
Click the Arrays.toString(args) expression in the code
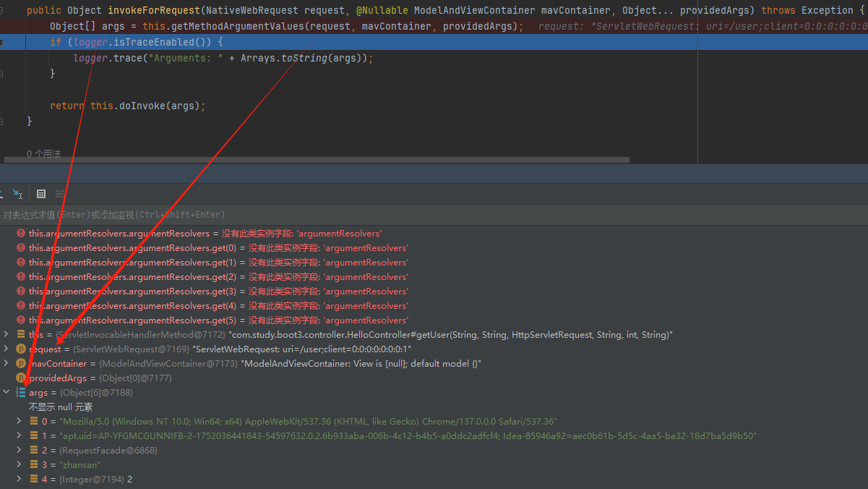coord(301,58)
